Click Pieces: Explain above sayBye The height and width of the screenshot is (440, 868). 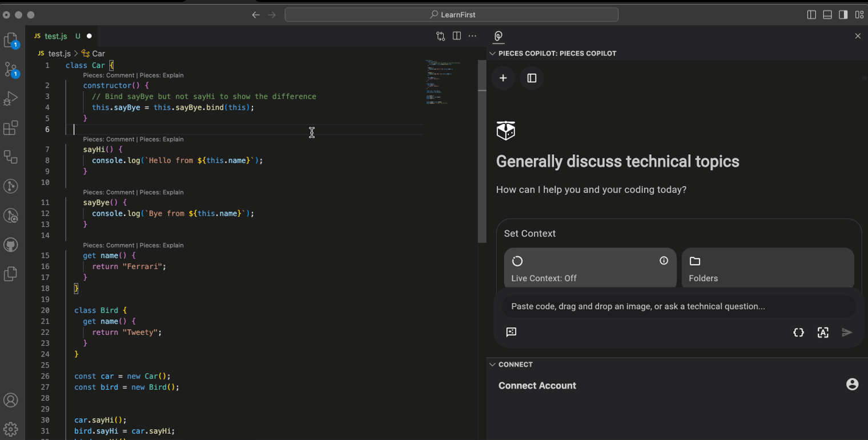[162, 193]
